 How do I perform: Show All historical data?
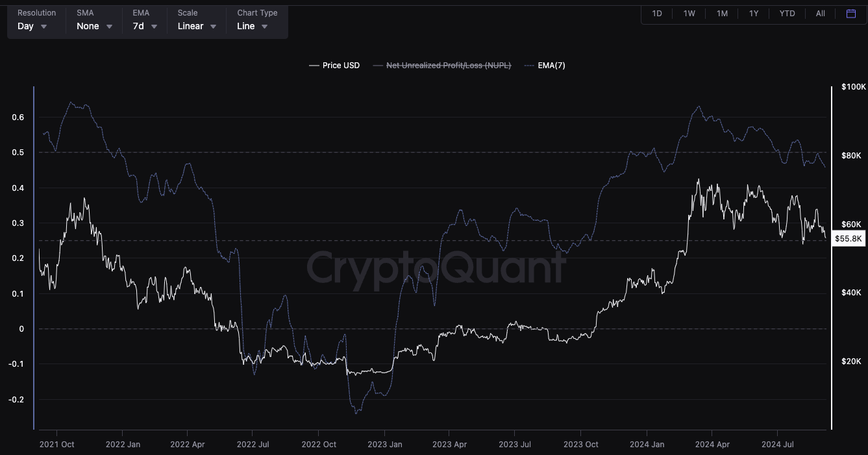821,14
